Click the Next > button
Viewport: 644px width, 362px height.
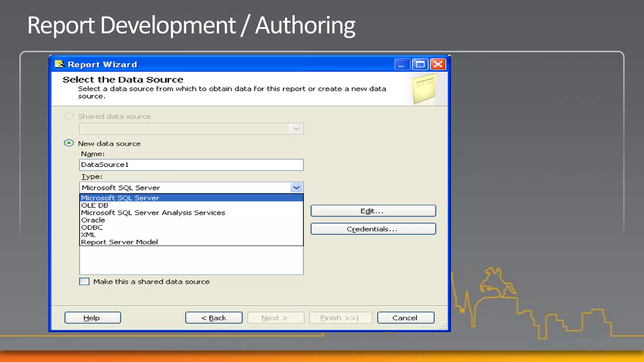pos(276,318)
